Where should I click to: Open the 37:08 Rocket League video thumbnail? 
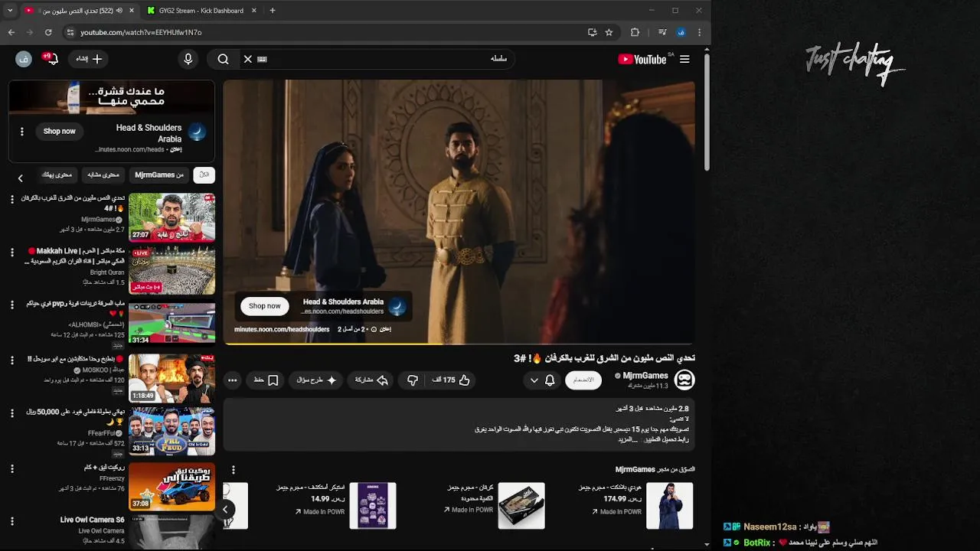(x=171, y=486)
